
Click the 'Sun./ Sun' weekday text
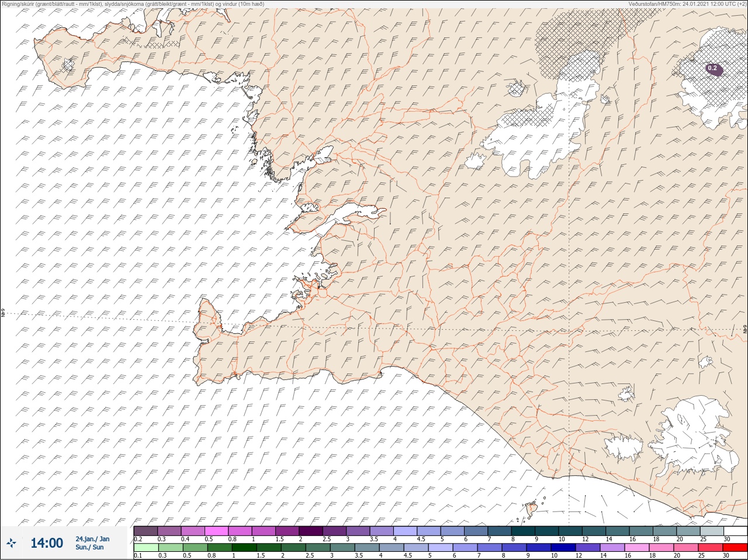(x=89, y=547)
